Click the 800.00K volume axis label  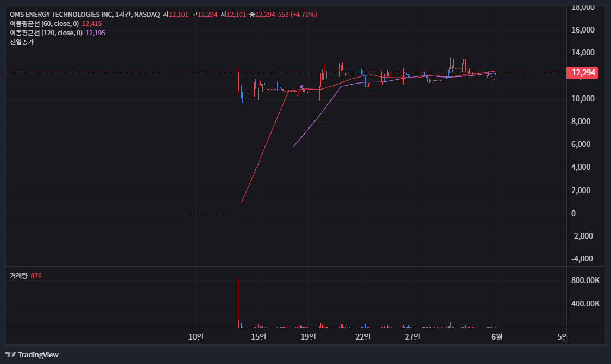pyautogui.click(x=585, y=280)
